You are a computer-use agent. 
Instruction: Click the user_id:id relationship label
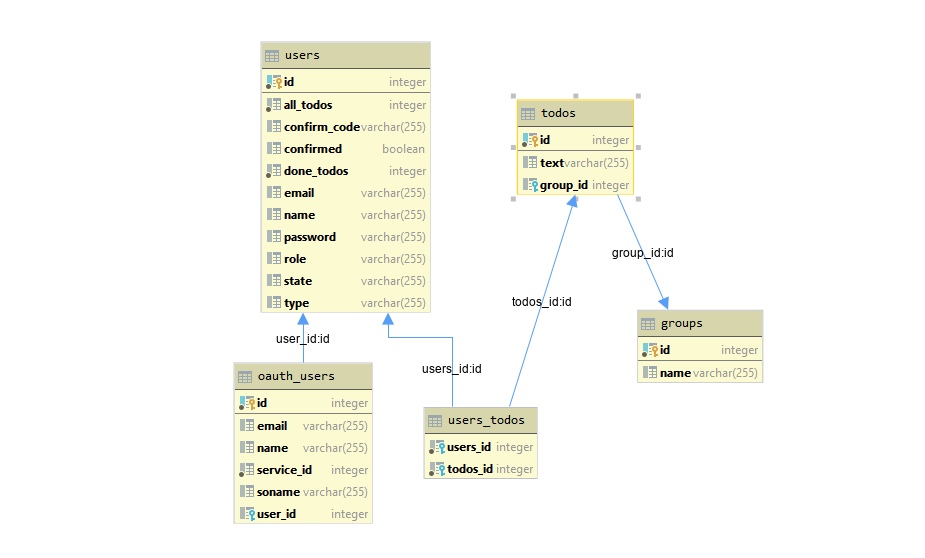click(303, 339)
